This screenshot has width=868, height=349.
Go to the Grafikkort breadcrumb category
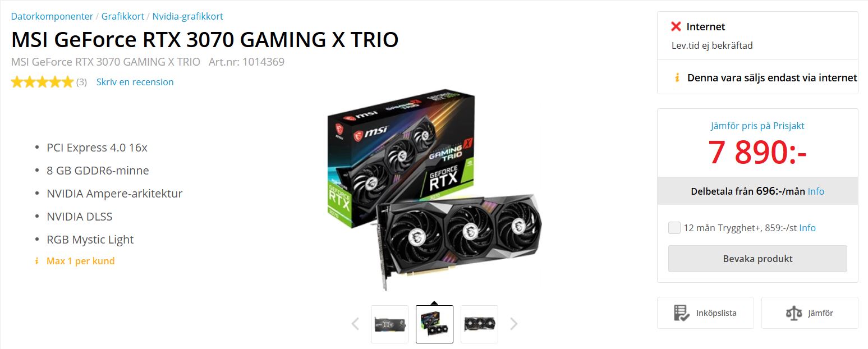(123, 16)
